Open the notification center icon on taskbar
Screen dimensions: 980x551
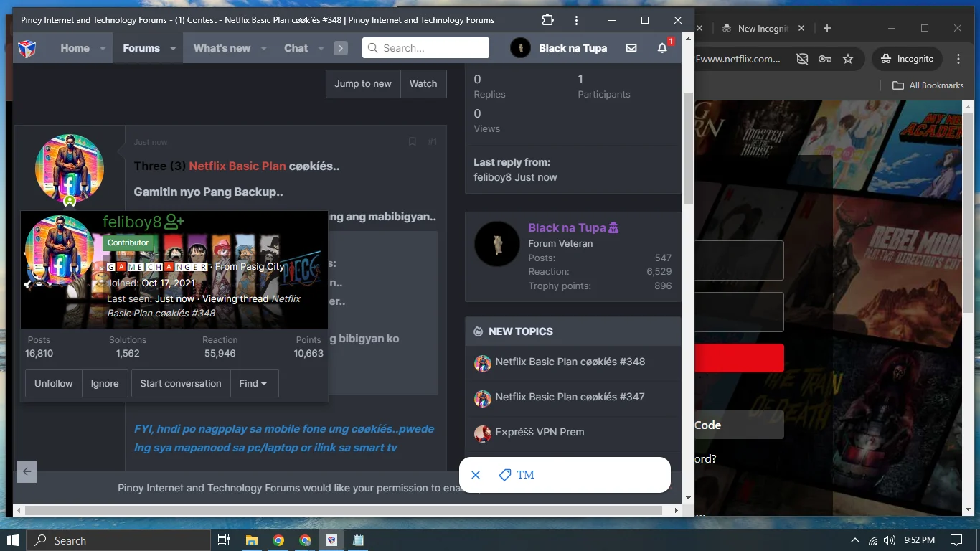[956, 540]
